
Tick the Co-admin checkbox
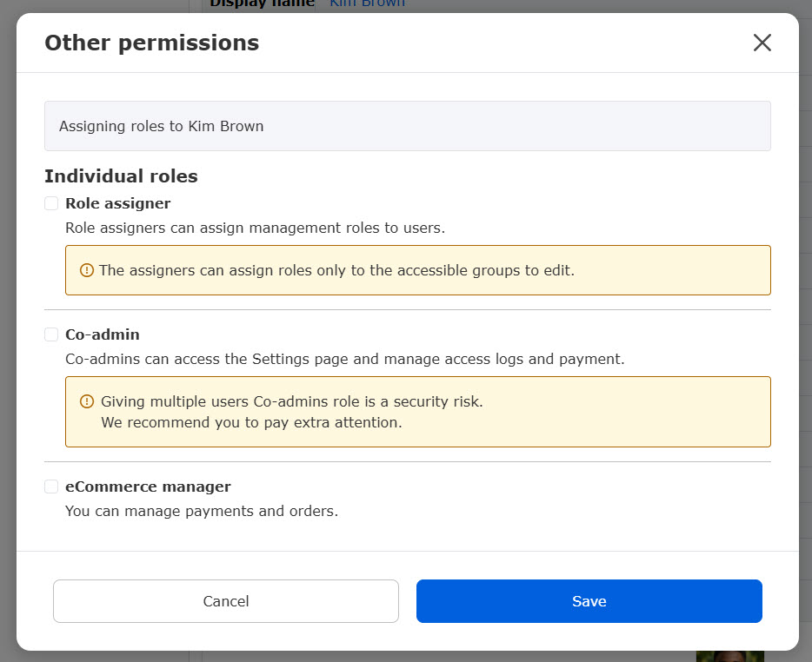[x=51, y=334]
